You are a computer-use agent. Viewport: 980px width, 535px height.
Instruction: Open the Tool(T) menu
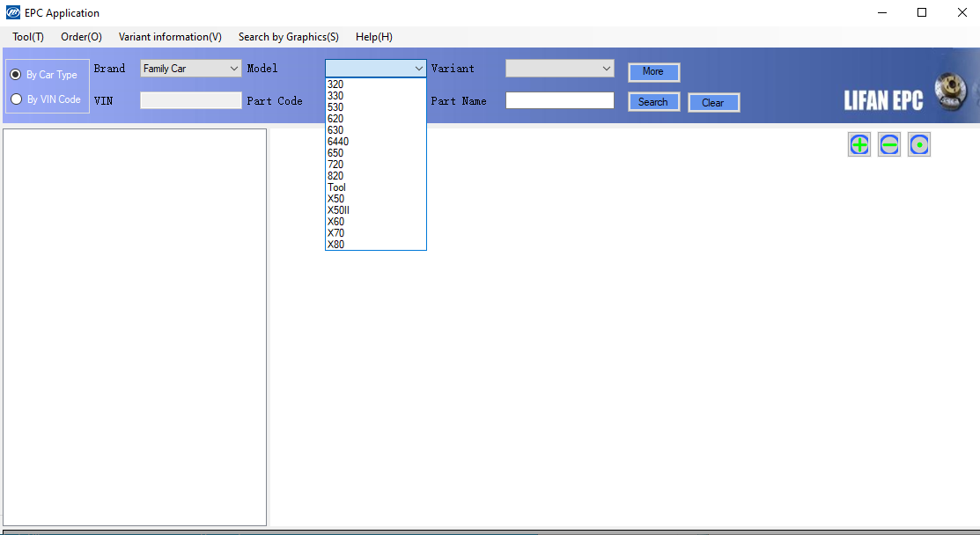[28, 37]
